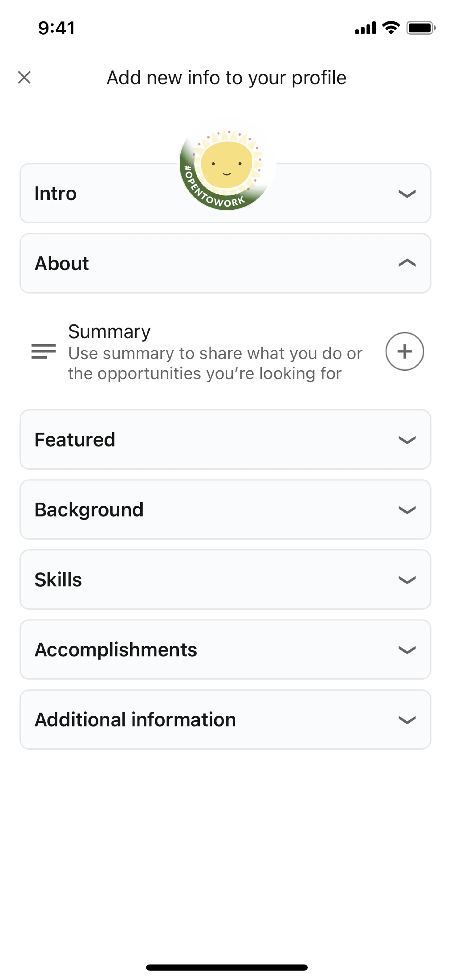This screenshot has width=453, height=980.
Task: Tap the Summary lines icon
Action: coord(43,351)
